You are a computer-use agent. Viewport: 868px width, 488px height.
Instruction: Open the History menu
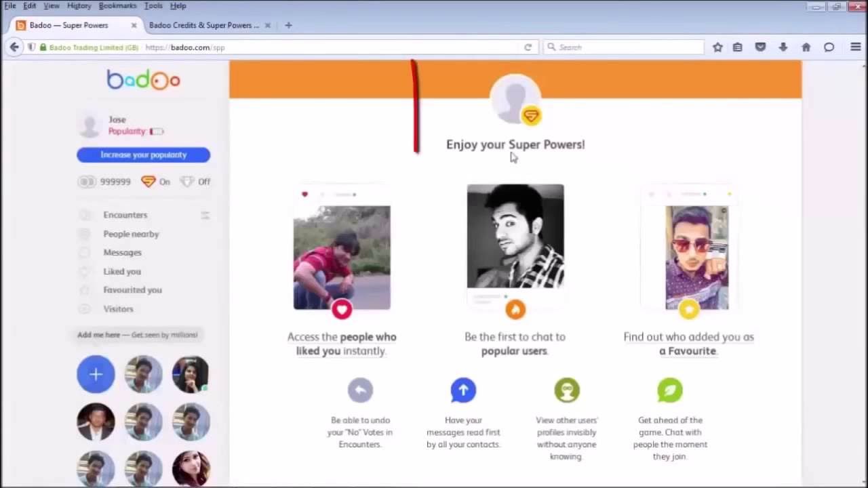pyautogui.click(x=79, y=5)
